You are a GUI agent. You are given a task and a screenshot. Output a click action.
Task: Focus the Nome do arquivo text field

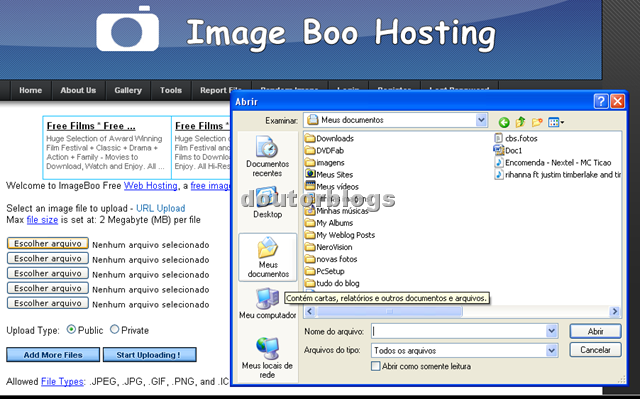[x=459, y=331]
